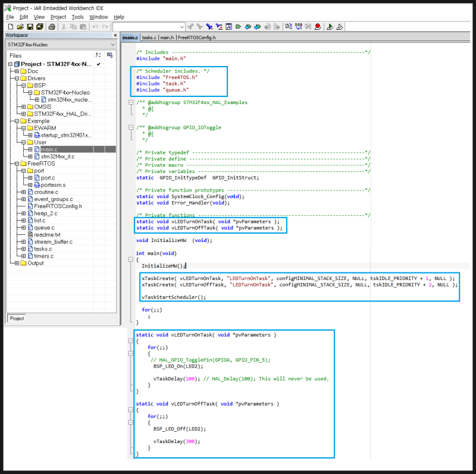Select queue.c in the file tree
The image size is (476, 474).
[x=44, y=228]
